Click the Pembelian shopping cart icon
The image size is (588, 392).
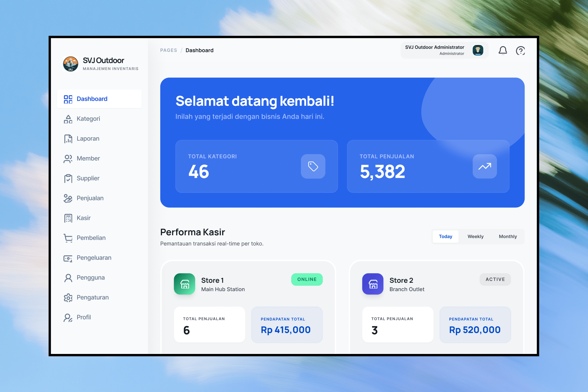pos(68,238)
